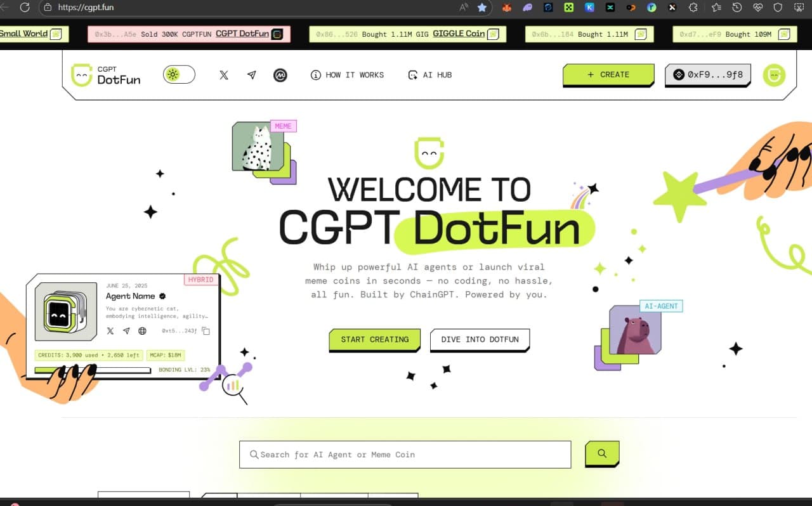Click the capybara AI-AGENT thumbnail
This screenshot has width=812, height=506.
point(635,330)
